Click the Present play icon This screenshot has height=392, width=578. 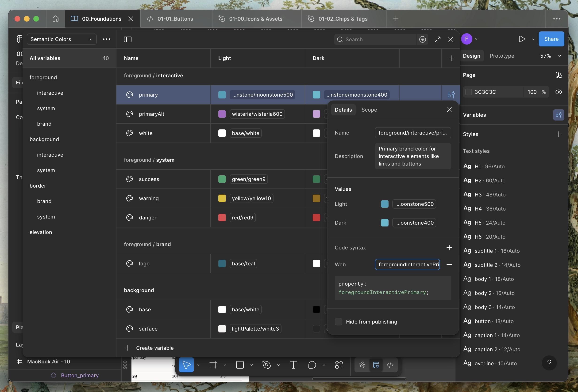[522, 39]
